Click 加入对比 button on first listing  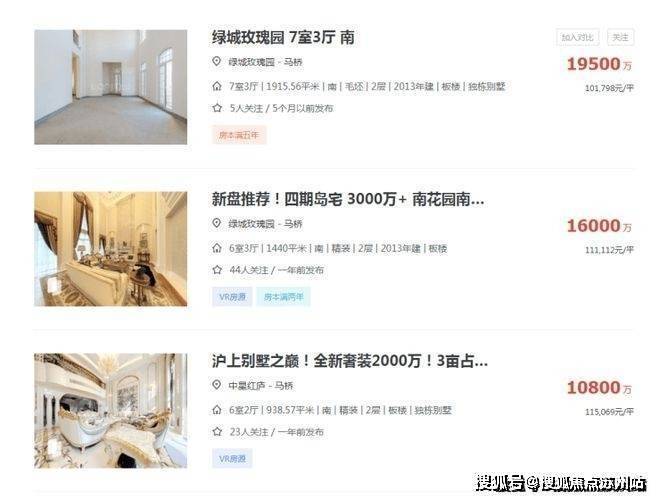(x=578, y=37)
